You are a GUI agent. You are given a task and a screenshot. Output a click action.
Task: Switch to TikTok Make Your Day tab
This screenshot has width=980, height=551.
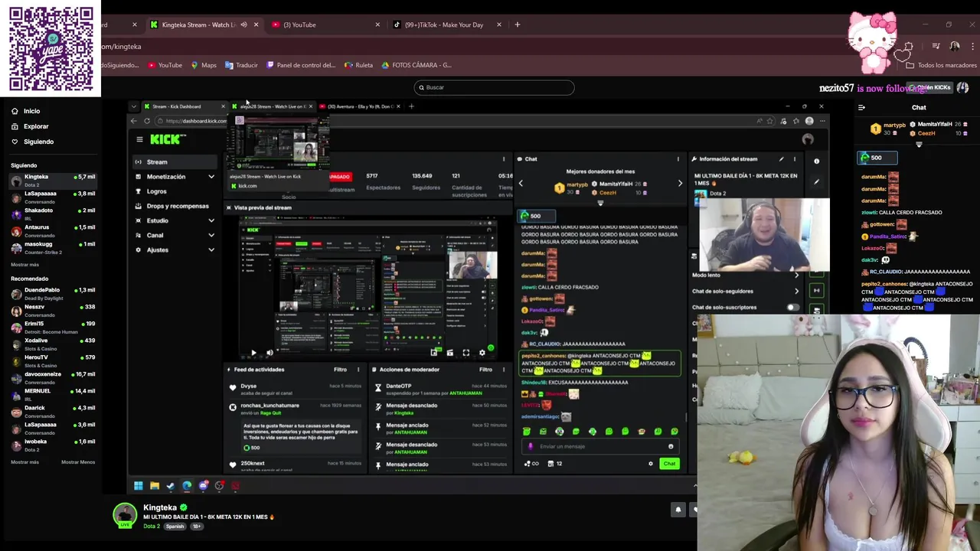(x=446, y=24)
